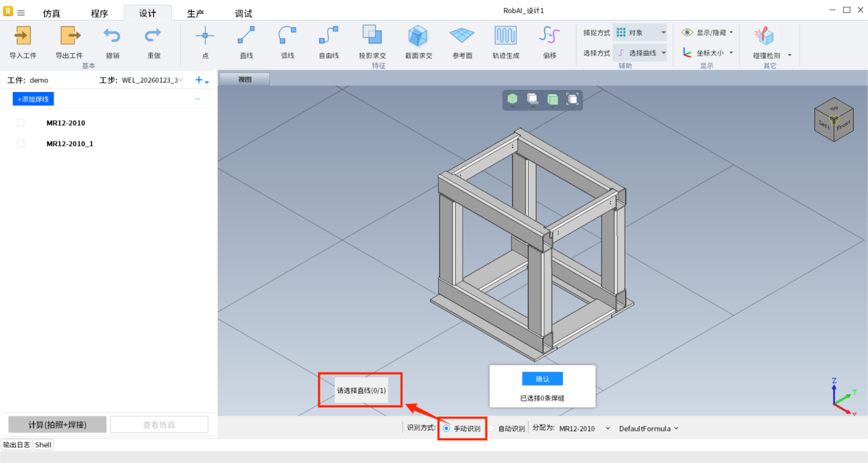Open the 选择方式 选择曲线 dropdown

(640, 53)
